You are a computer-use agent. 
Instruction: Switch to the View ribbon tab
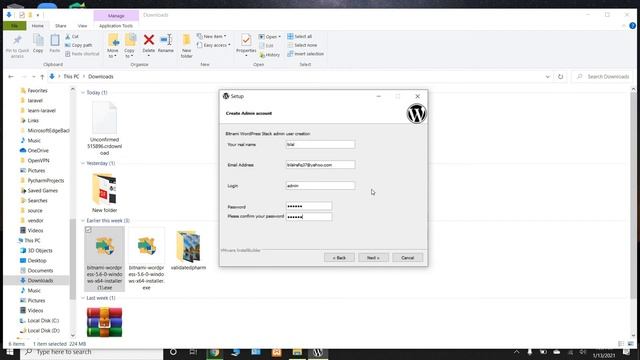click(x=82, y=26)
